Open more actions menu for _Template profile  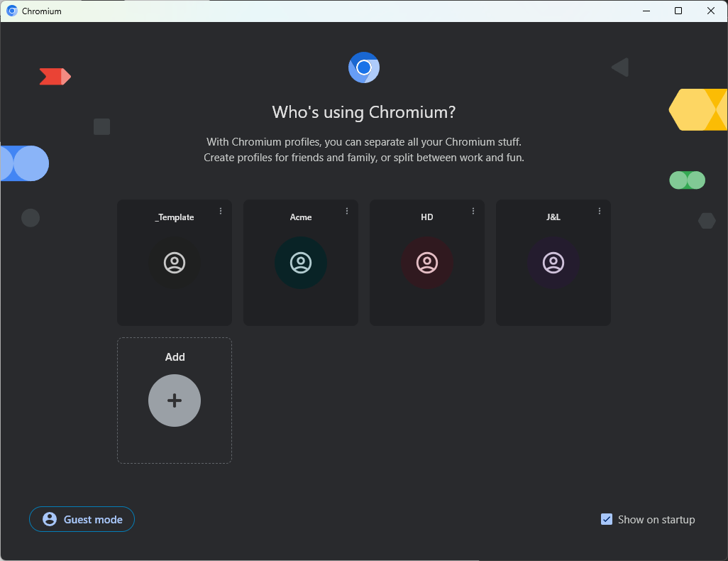[x=221, y=211]
